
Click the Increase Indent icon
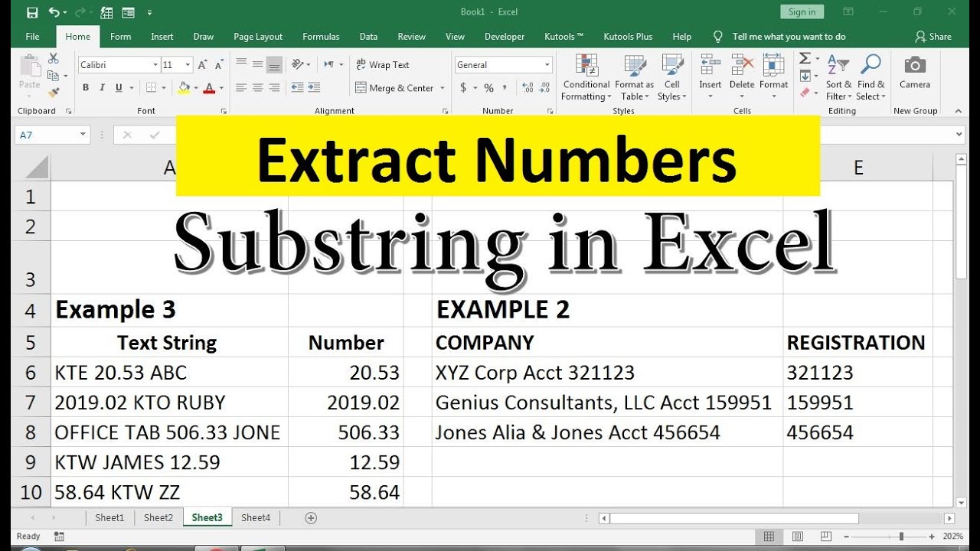[x=314, y=88]
